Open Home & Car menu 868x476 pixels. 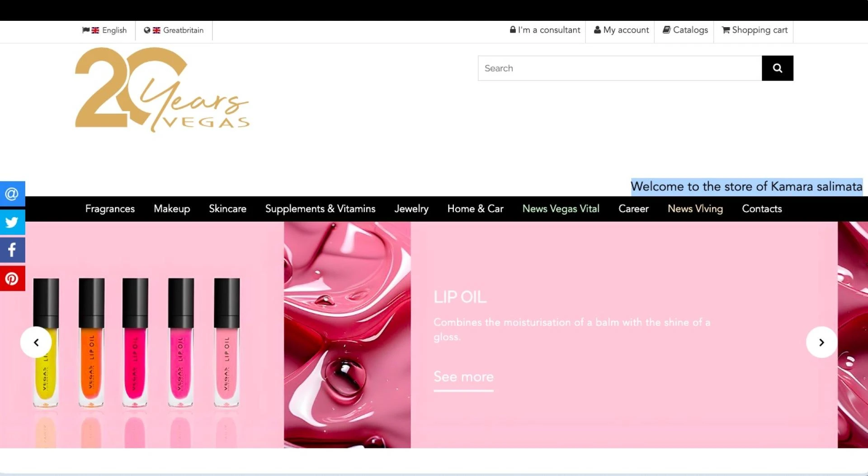point(475,209)
